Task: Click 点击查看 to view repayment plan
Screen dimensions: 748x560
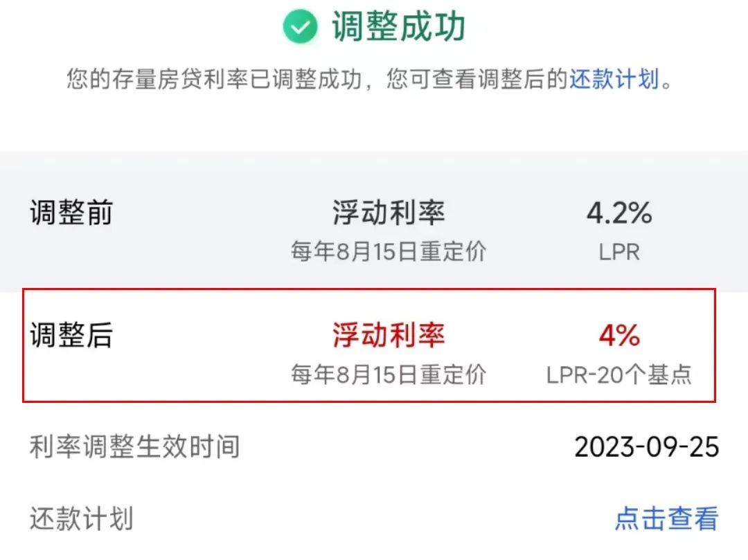Action: click(x=666, y=518)
